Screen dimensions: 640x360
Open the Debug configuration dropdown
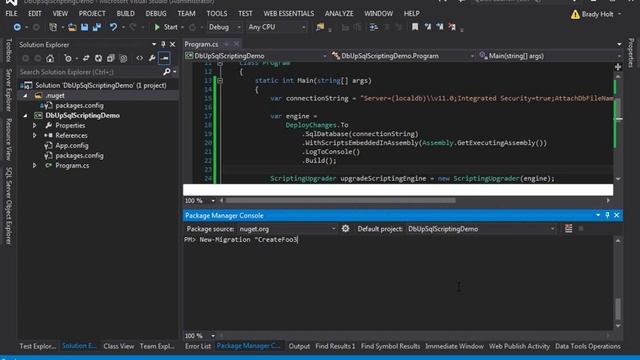coord(224,27)
